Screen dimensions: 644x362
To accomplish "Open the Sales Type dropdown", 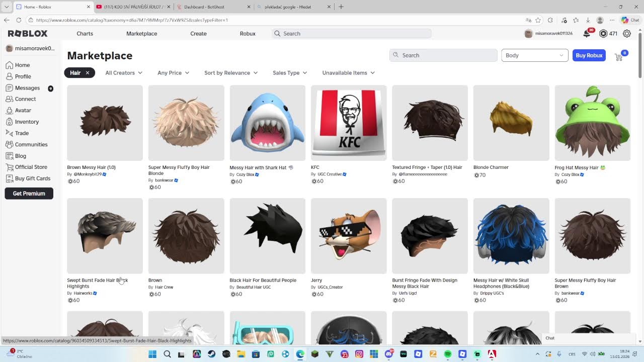I will point(290,73).
